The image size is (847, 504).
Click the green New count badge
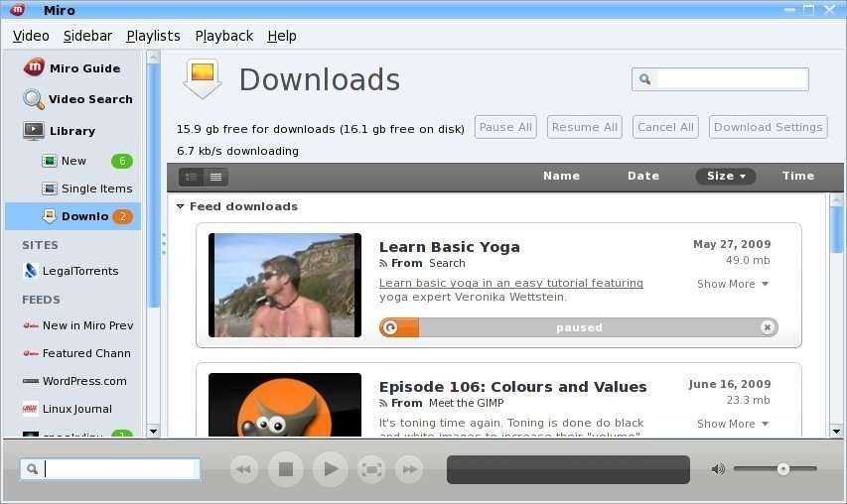[x=122, y=161]
